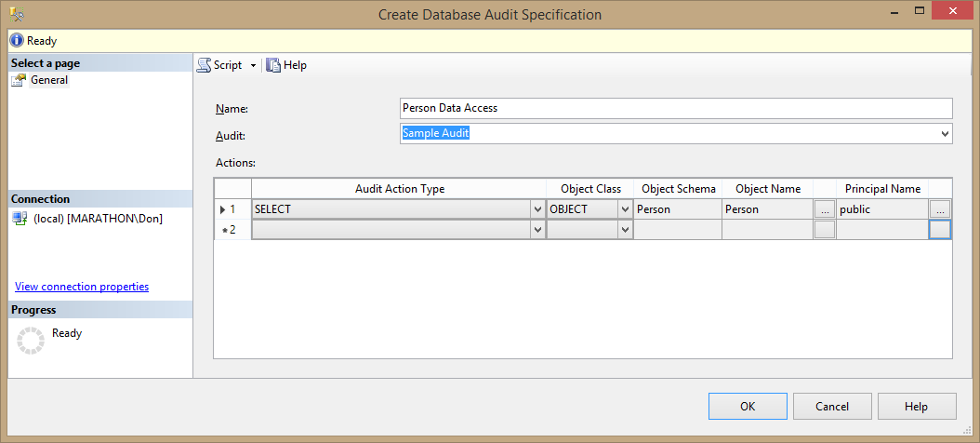Browse for Object Name in row 1
980x443 pixels.
coord(824,209)
